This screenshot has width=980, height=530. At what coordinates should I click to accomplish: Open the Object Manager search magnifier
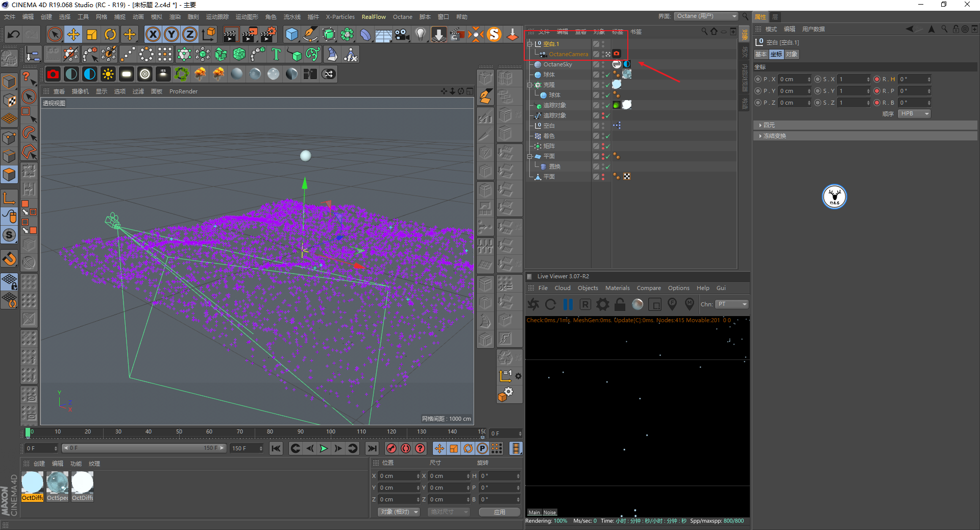[x=704, y=32]
